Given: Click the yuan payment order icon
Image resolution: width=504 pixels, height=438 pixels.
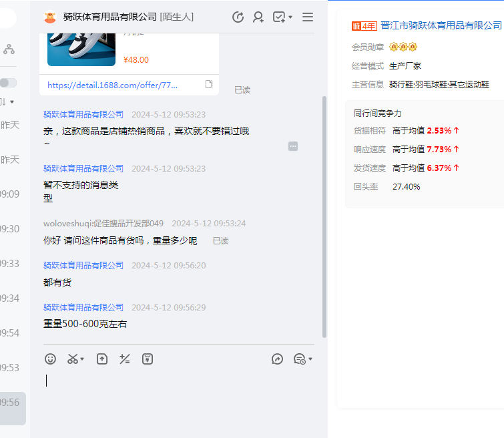Looking at the screenshot, I should [148, 359].
